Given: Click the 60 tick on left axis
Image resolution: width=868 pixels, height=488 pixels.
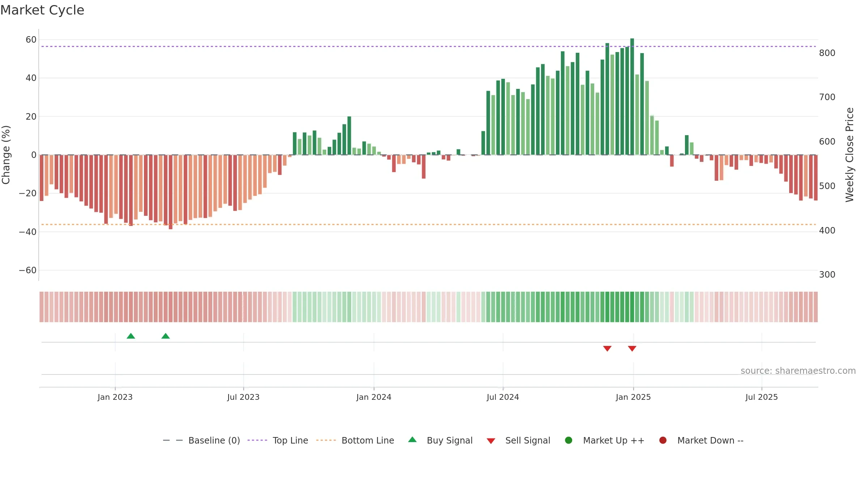Looking at the screenshot, I should coord(31,39).
